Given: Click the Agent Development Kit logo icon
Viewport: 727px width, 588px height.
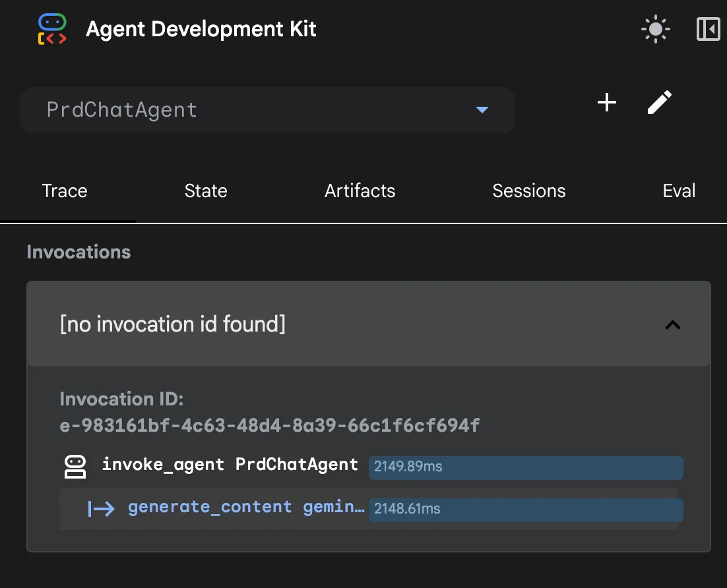Looking at the screenshot, I should coord(53,30).
